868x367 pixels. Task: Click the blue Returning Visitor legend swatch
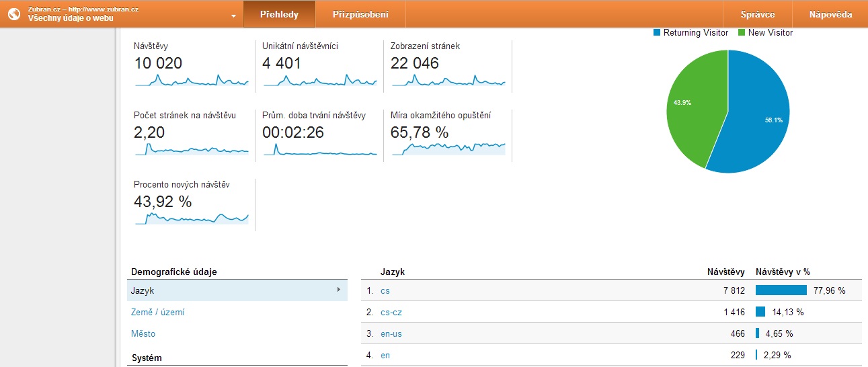click(x=657, y=32)
